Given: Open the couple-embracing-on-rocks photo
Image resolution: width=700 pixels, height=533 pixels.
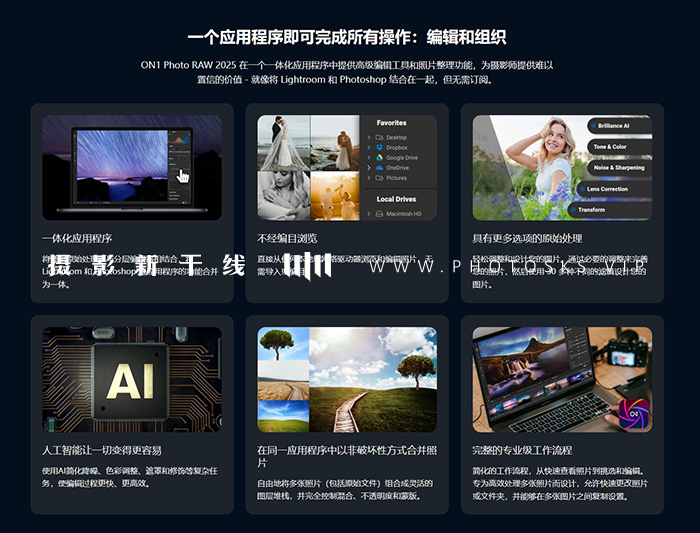Looking at the screenshot, I should tap(335, 143).
